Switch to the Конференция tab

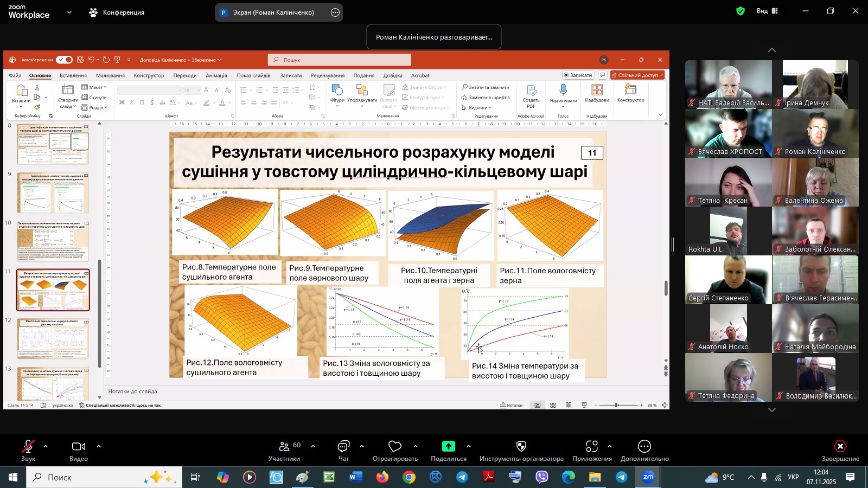117,12
